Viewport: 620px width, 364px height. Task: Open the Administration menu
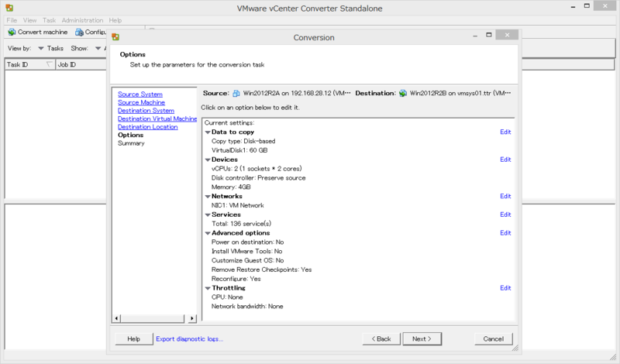click(x=82, y=20)
